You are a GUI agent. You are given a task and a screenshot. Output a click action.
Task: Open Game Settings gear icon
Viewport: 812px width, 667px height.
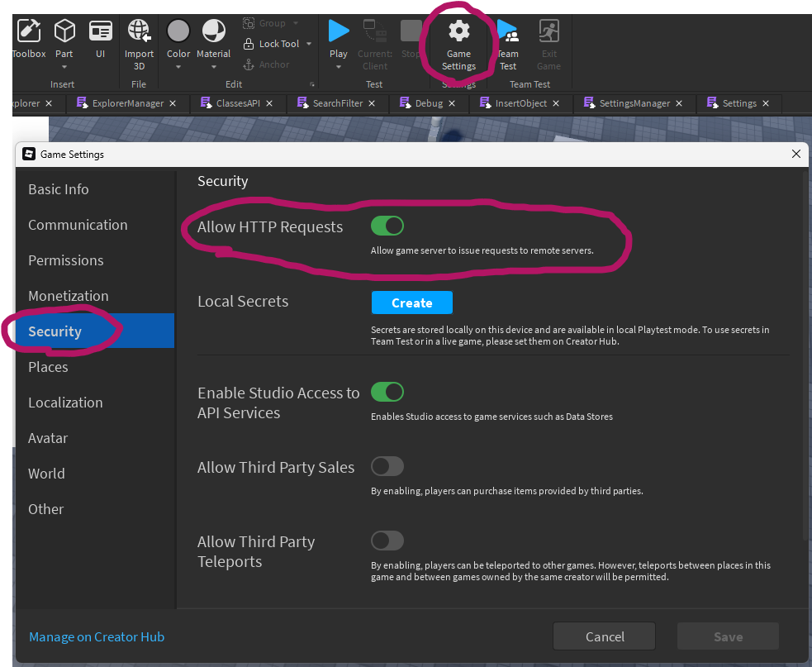pos(458,31)
